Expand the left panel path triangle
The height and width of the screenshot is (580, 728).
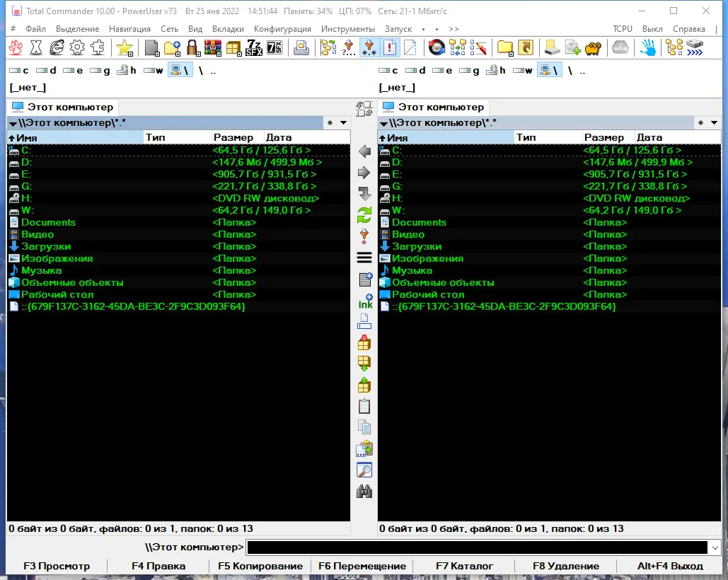coord(13,123)
